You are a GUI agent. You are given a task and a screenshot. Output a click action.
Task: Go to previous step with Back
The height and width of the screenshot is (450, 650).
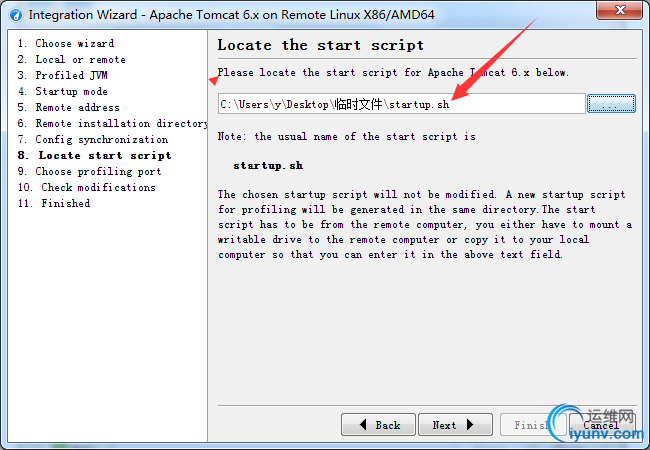[378, 424]
